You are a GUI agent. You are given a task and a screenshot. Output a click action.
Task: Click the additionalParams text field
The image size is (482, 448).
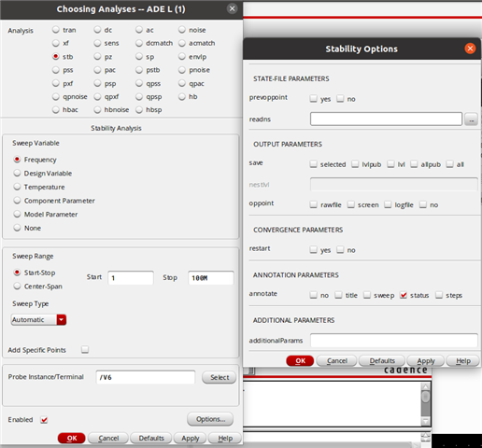tap(394, 341)
